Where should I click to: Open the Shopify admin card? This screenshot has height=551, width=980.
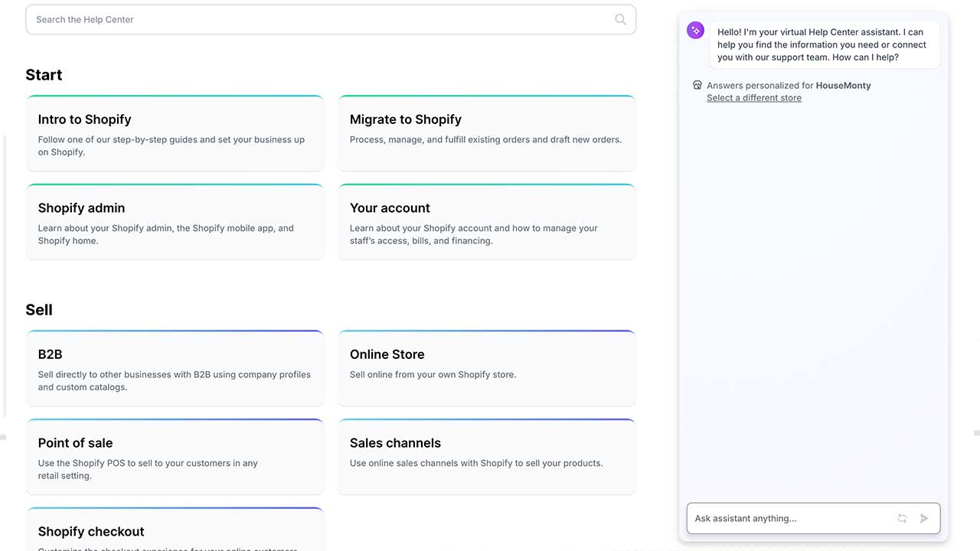(175, 222)
